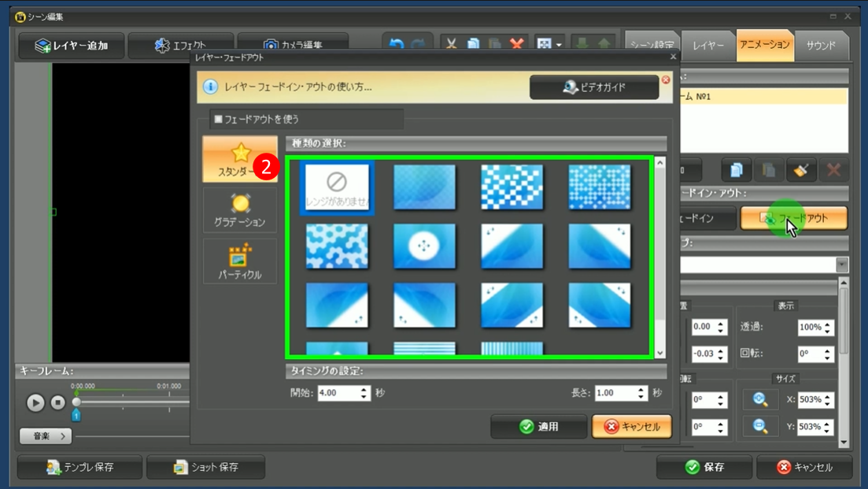Switch to the レイヤー tab
The image size is (868, 489).
pyautogui.click(x=707, y=46)
